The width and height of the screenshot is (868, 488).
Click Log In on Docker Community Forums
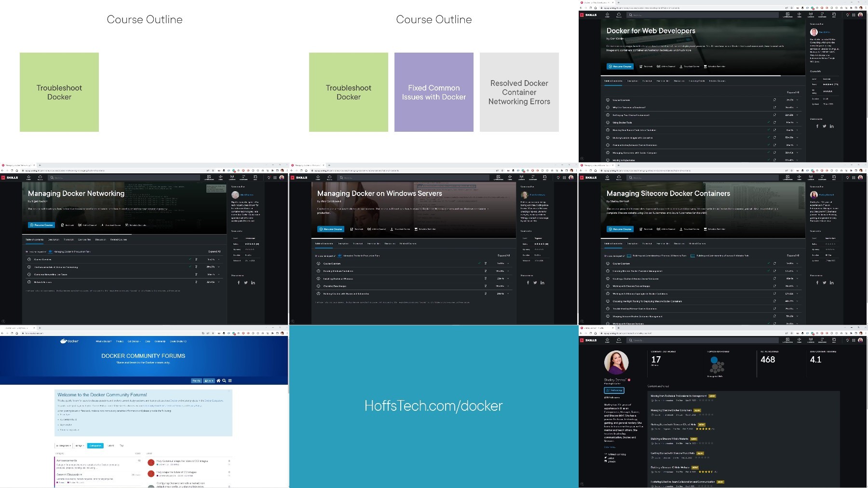209,381
